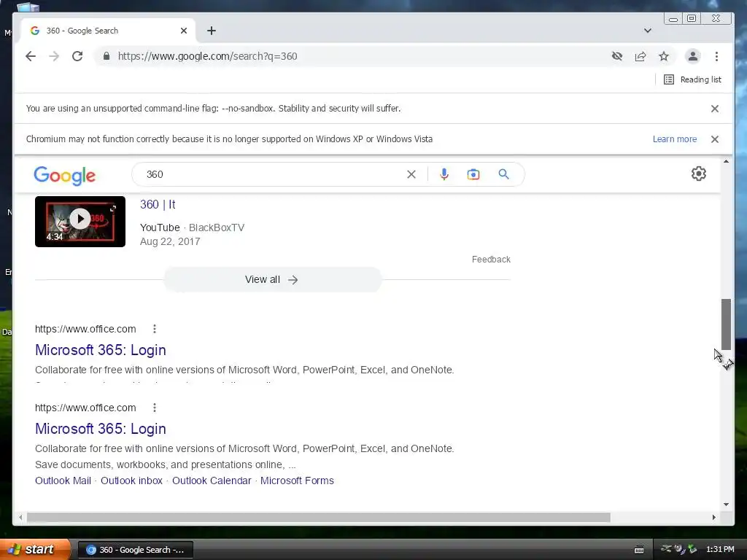
Task: Click the keyboard icon in the taskbar
Action: coord(639,550)
